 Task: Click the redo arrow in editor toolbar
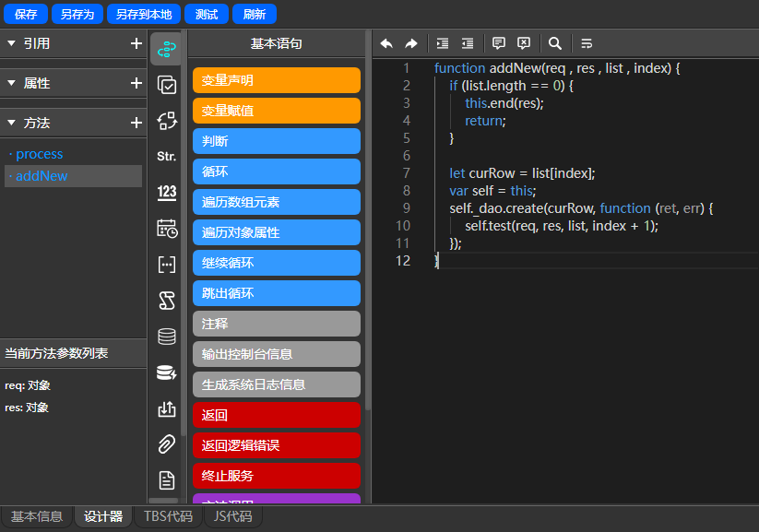tap(411, 43)
